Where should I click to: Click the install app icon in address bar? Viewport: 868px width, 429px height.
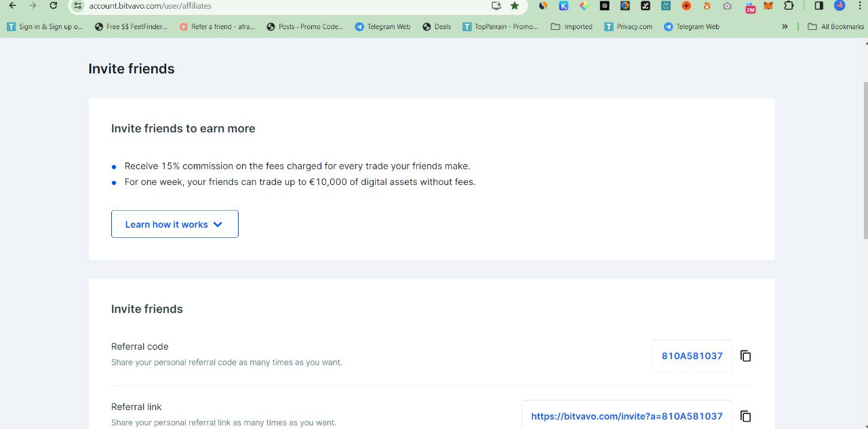tap(496, 5)
